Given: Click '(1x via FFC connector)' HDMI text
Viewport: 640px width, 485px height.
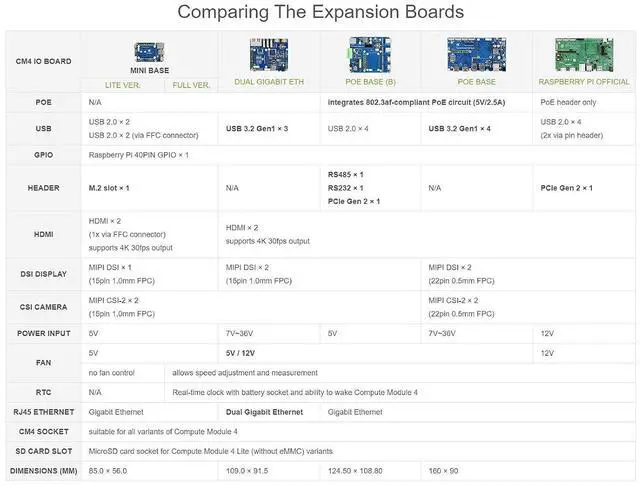Looking at the screenshot, I should (127, 234).
